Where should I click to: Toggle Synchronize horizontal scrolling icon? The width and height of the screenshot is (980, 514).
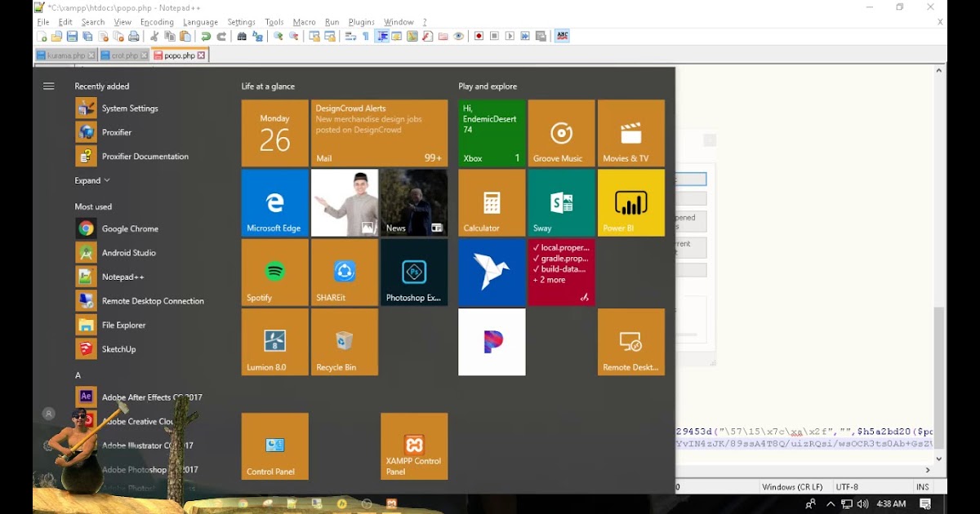[x=329, y=36]
